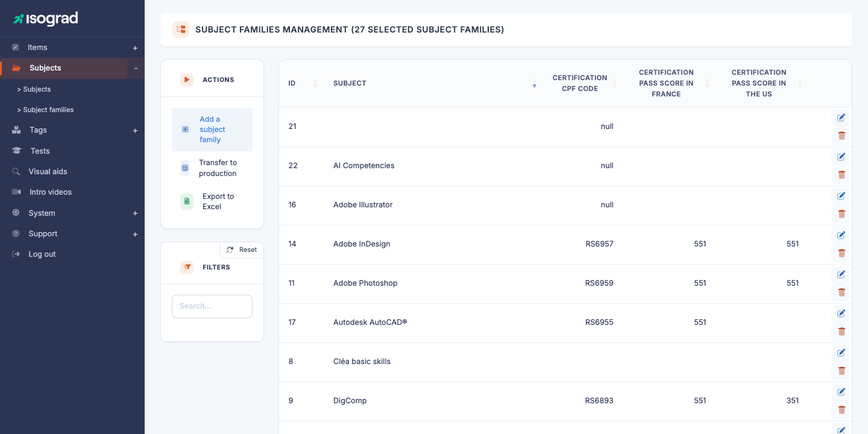The height and width of the screenshot is (434, 868).
Task: Click the Actions play icon
Action: pos(187,80)
